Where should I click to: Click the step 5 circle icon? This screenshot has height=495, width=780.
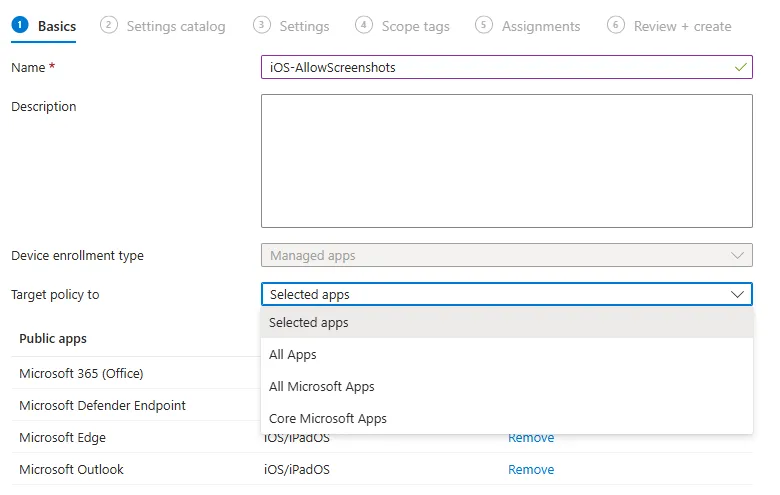(484, 24)
